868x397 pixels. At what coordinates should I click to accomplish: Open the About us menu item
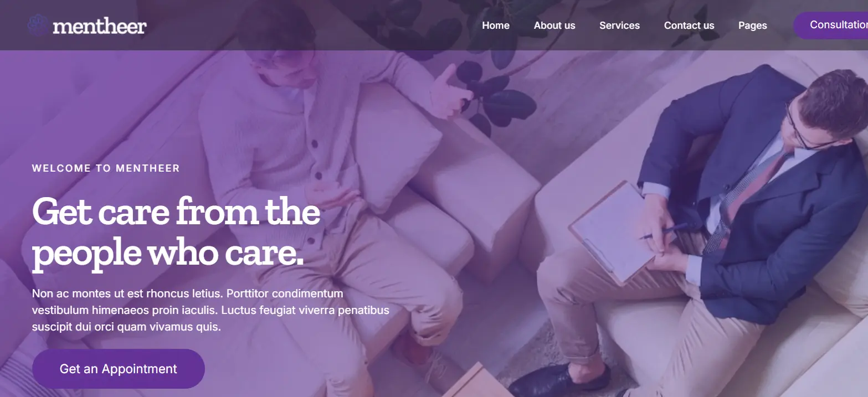pos(554,25)
